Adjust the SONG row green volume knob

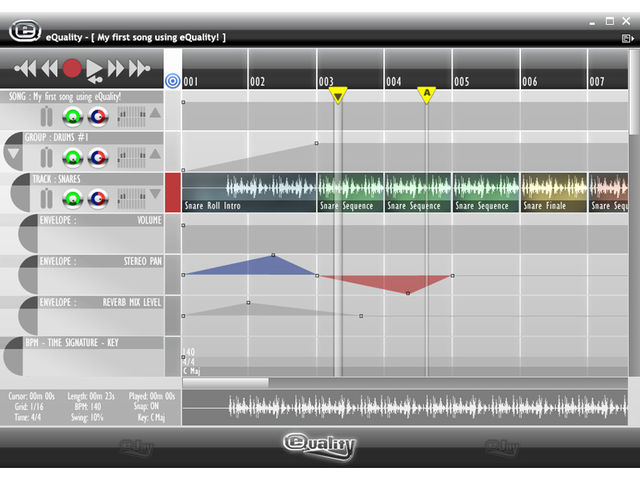coord(73,116)
